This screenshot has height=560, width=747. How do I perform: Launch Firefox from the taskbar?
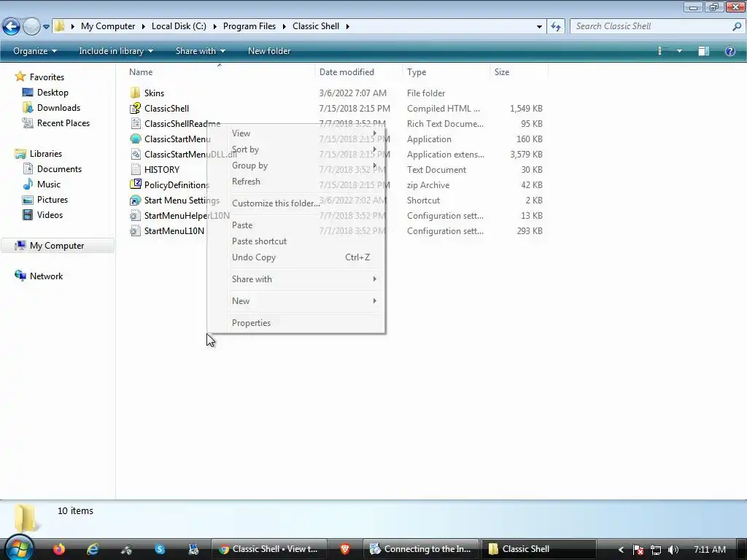[58, 549]
